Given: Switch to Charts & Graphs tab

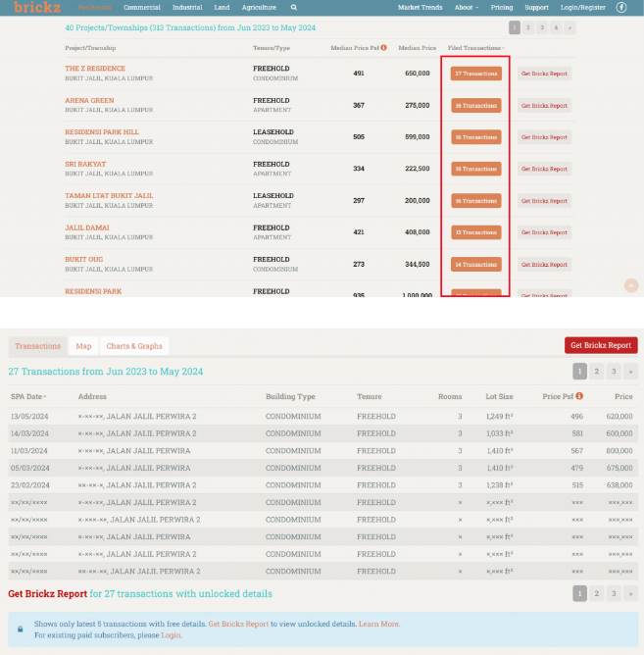Looking at the screenshot, I should coord(134,346).
